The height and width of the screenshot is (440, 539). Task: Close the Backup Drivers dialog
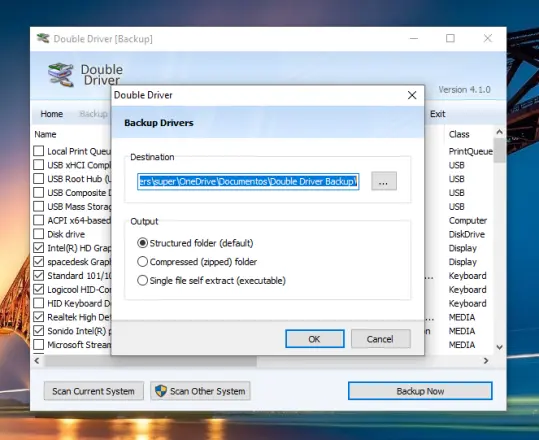pos(412,95)
